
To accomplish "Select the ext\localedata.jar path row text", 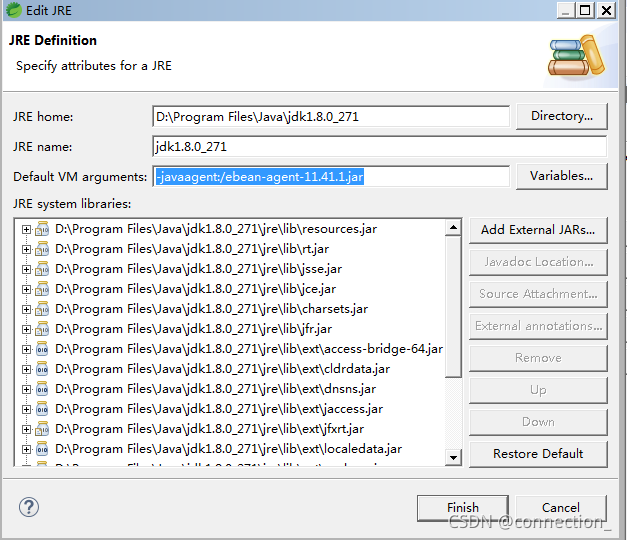I will [228, 449].
